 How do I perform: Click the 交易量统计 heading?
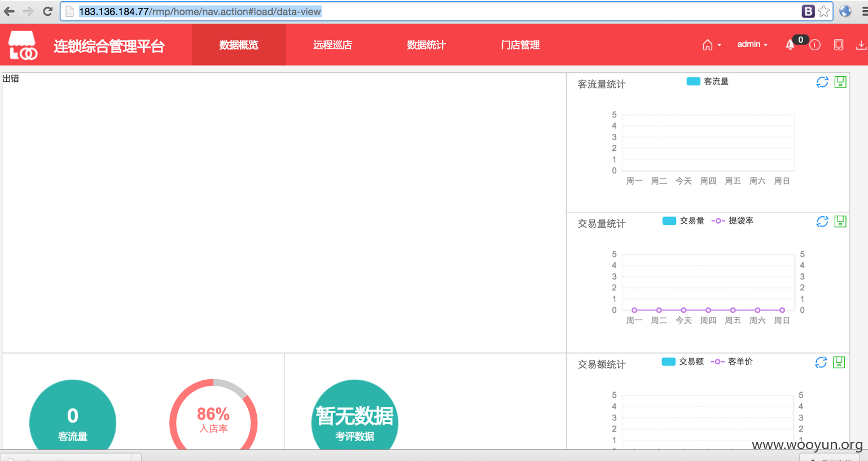[x=602, y=224]
